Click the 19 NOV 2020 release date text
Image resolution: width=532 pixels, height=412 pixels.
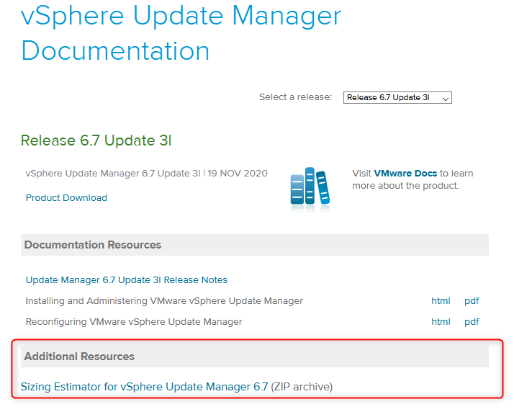pos(238,174)
